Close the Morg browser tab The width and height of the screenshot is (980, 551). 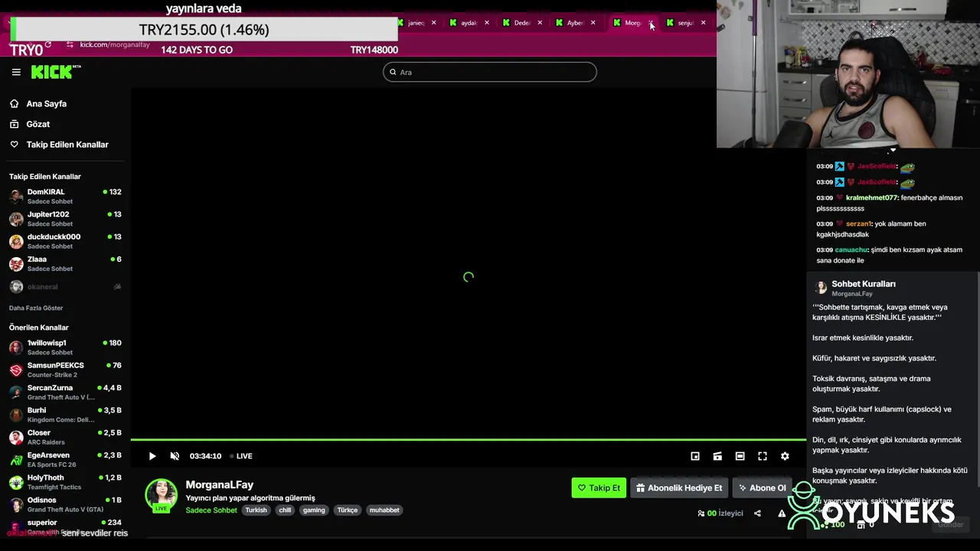click(652, 23)
